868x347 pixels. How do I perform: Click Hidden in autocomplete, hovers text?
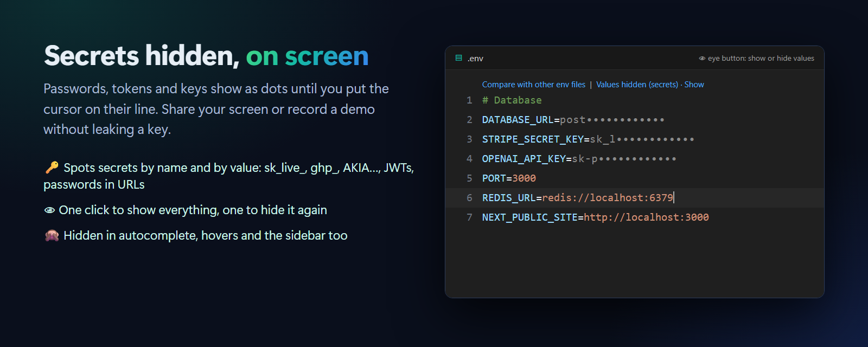[x=206, y=235]
